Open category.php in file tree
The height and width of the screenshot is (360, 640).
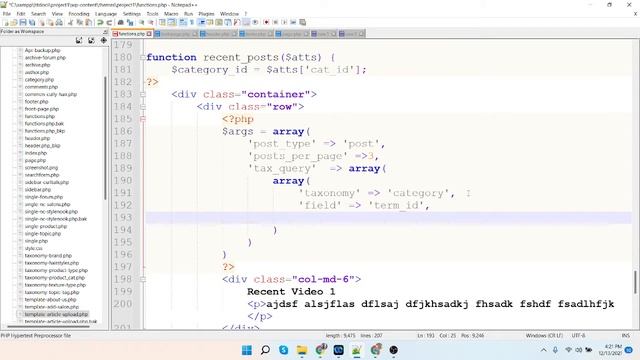(x=39, y=80)
